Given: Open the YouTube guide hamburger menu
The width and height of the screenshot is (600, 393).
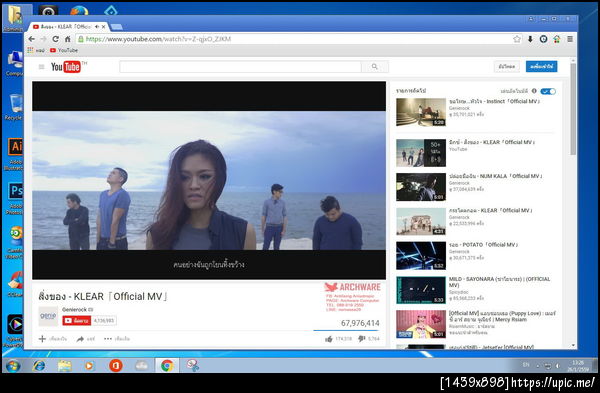Looking at the screenshot, I should [41, 67].
